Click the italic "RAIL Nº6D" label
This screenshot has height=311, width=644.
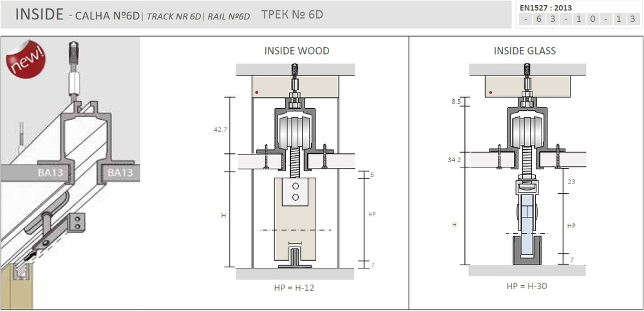point(229,17)
